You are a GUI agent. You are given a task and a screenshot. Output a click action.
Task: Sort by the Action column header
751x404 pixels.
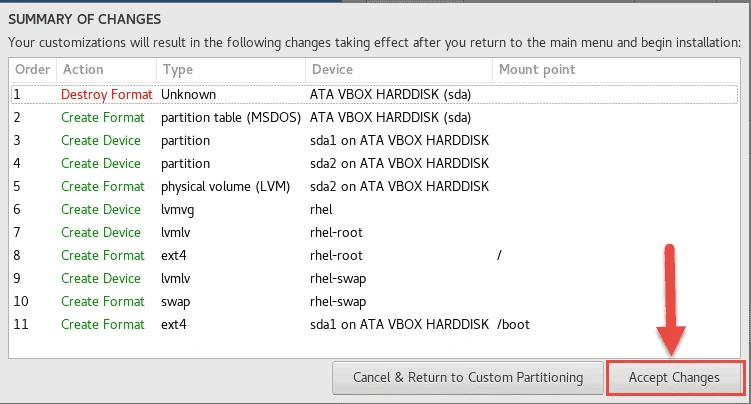tap(105, 70)
